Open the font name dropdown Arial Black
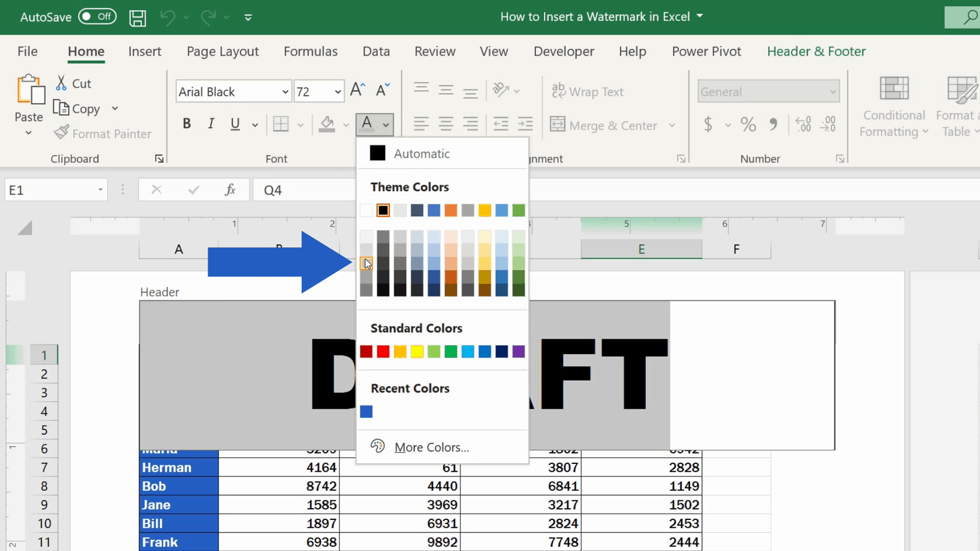The height and width of the screenshot is (551, 980). [285, 92]
